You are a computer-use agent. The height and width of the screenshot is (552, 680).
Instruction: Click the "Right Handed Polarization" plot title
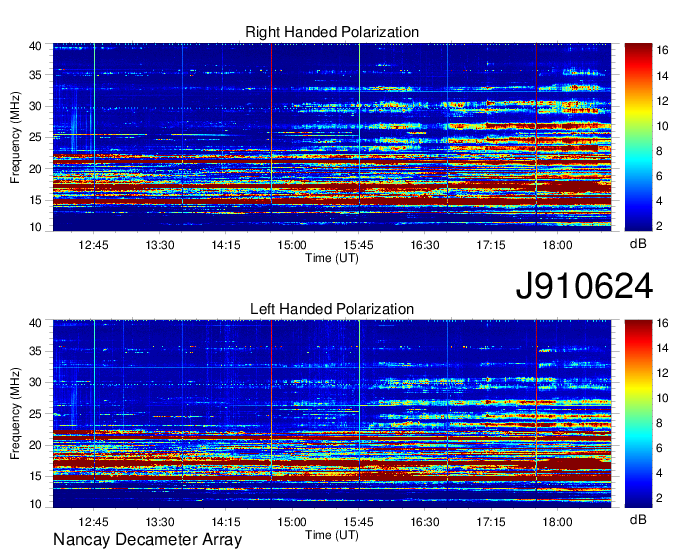click(332, 32)
